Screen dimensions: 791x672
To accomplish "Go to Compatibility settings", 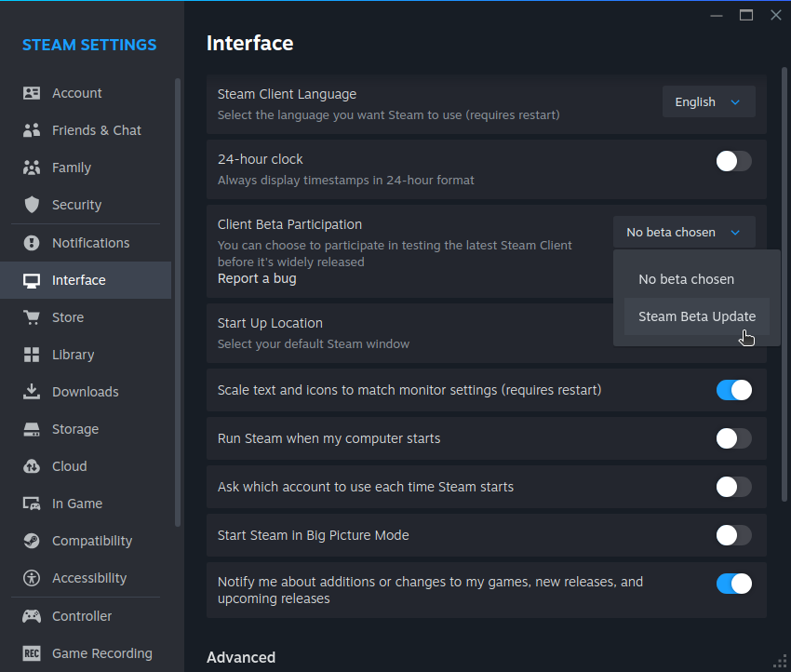I will tap(86, 541).
